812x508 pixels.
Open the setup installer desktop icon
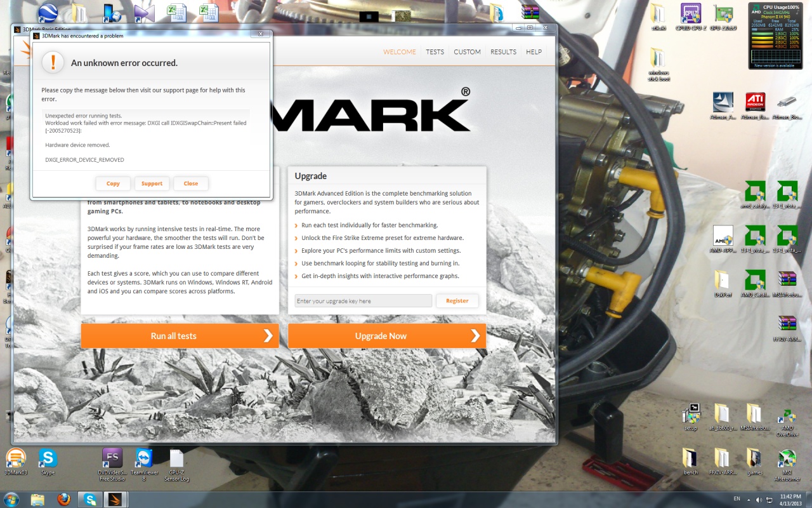tap(691, 417)
